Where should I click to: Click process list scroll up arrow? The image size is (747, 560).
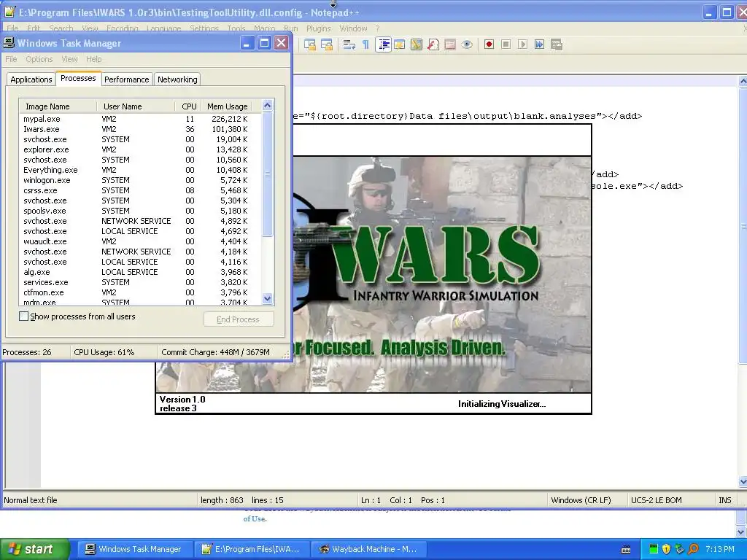pos(267,105)
